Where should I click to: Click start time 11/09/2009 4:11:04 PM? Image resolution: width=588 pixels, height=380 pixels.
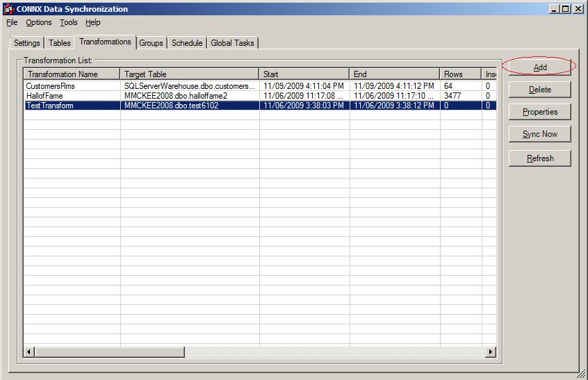[x=303, y=86]
